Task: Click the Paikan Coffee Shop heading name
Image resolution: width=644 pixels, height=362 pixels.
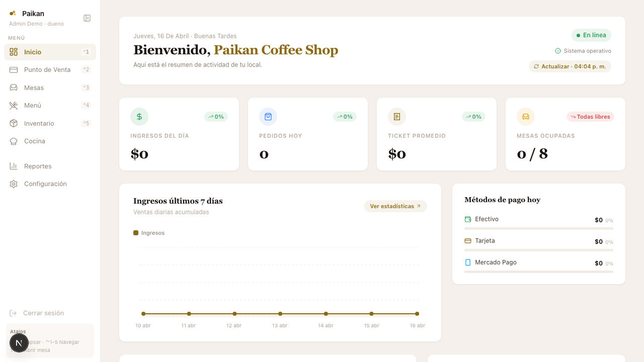Action: [x=276, y=50]
